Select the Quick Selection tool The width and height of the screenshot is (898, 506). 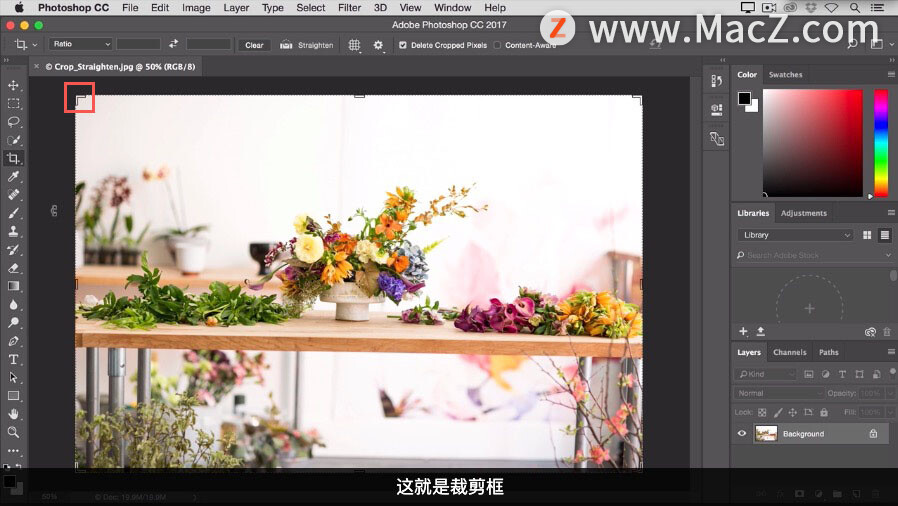click(x=13, y=140)
